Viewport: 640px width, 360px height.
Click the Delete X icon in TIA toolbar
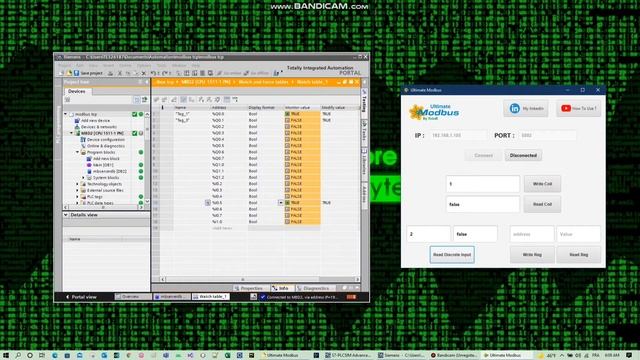(143, 73)
